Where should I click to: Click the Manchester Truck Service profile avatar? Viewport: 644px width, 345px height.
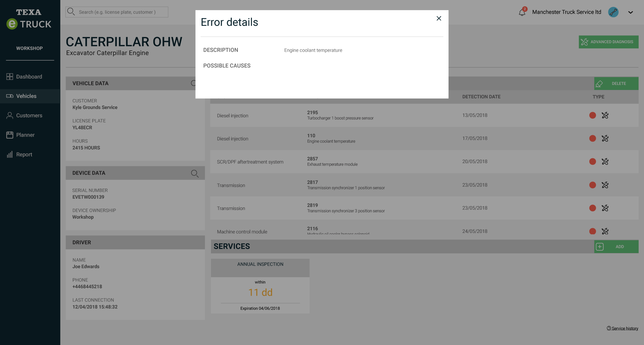(613, 12)
